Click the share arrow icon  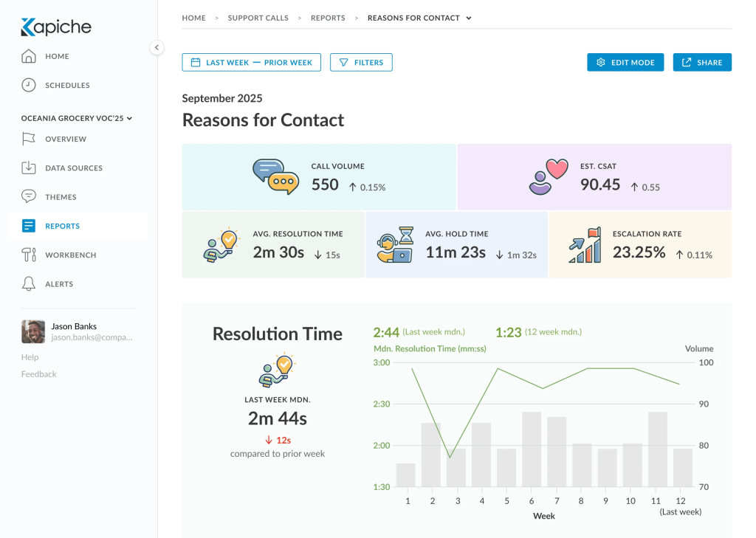[x=687, y=62]
